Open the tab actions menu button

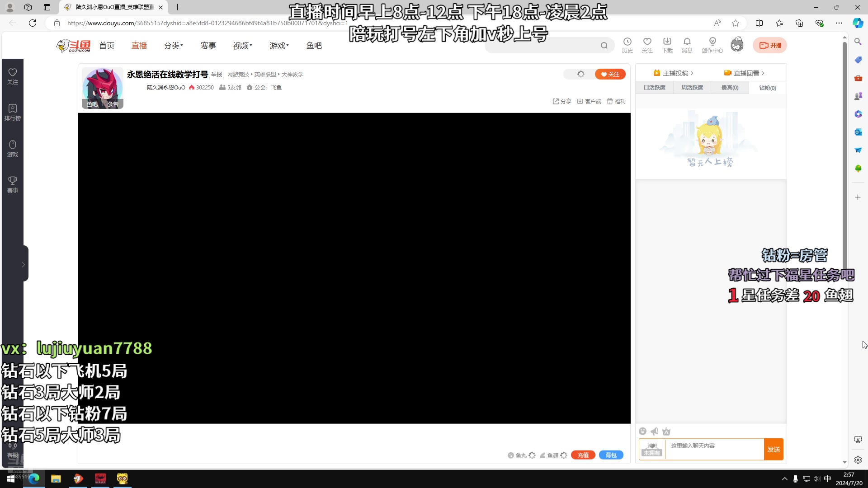tap(47, 7)
